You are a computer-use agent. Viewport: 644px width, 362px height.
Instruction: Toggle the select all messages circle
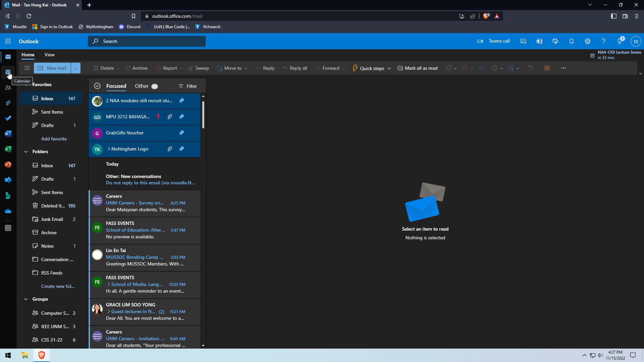(97, 86)
